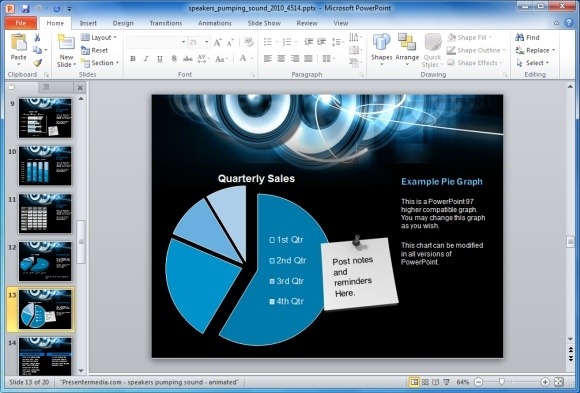This screenshot has height=393, width=580.
Task: Decrease list indent level
Action: click(x=308, y=42)
